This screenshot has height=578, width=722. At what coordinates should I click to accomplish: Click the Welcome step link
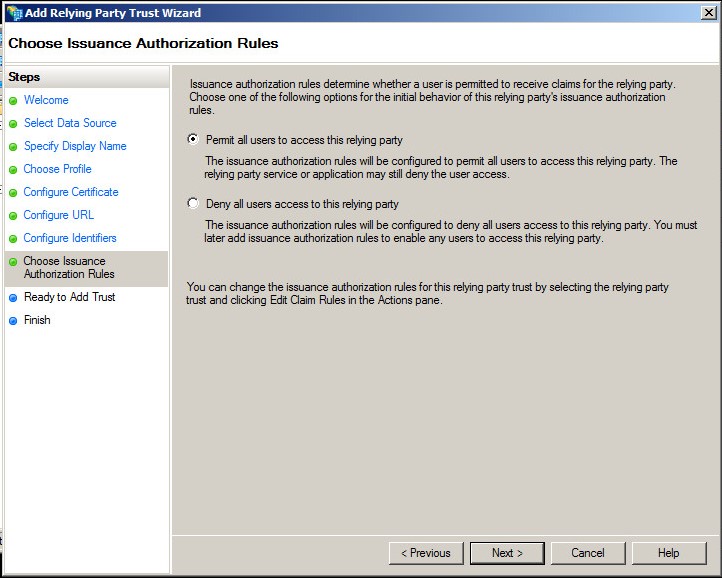point(46,100)
